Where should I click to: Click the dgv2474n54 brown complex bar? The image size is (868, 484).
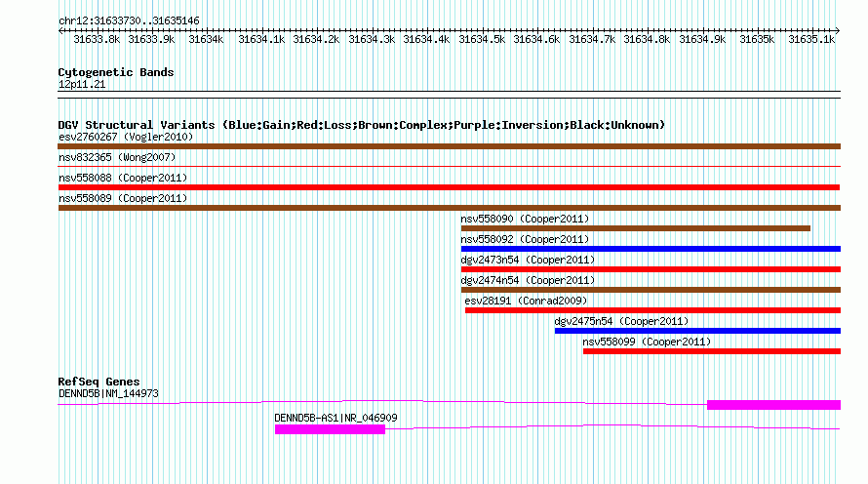[651, 290]
